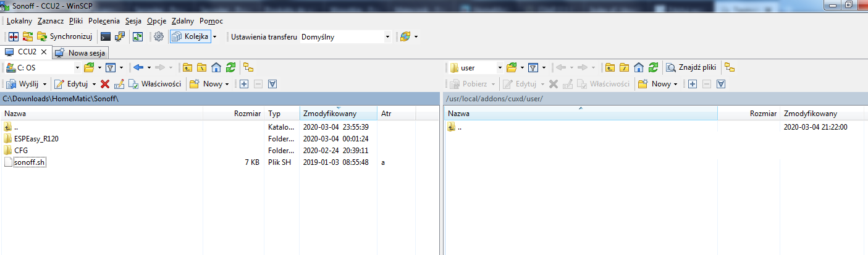Screen dimensions: 868x255
Task: Open the Sesja menu
Action: tap(133, 21)
